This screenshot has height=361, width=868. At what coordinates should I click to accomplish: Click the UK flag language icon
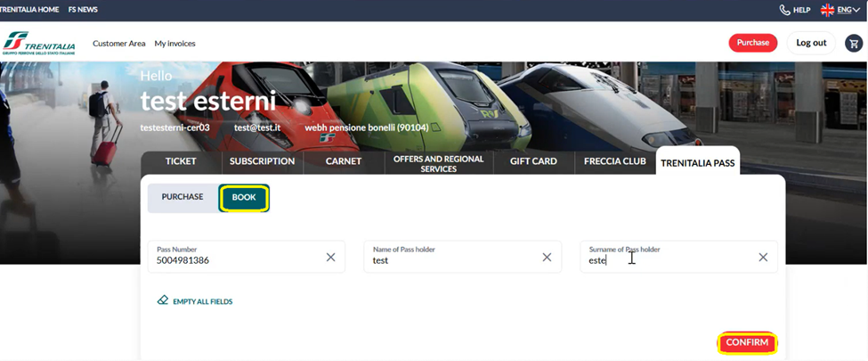click(x=827, y=10)
